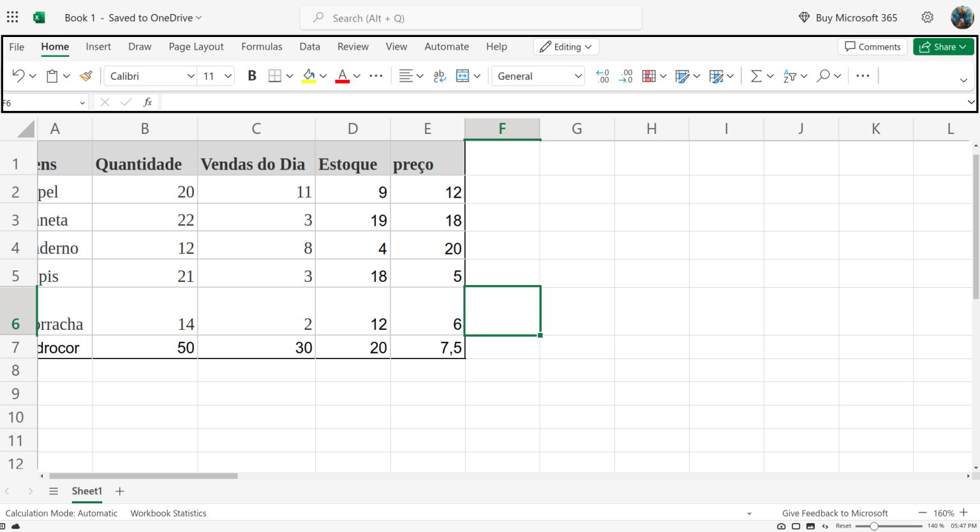Open the Comments pane
980x532 pixels.
click(872, 46)
